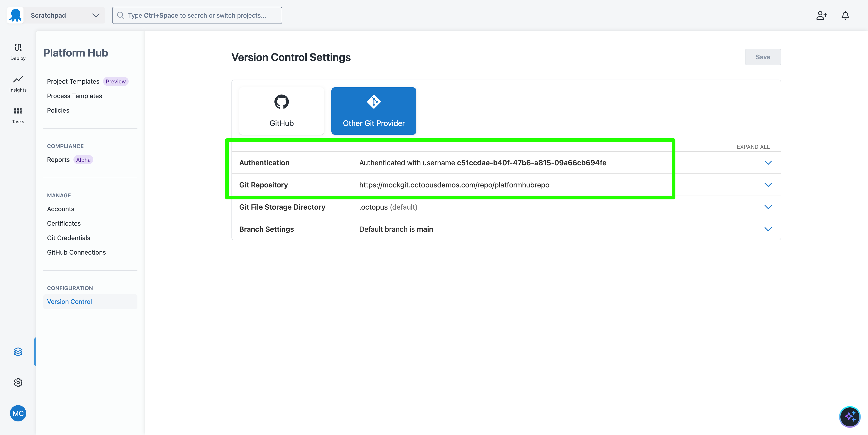Click the Git Repository row label
This screenshot has height=435, width=868.
264,185
